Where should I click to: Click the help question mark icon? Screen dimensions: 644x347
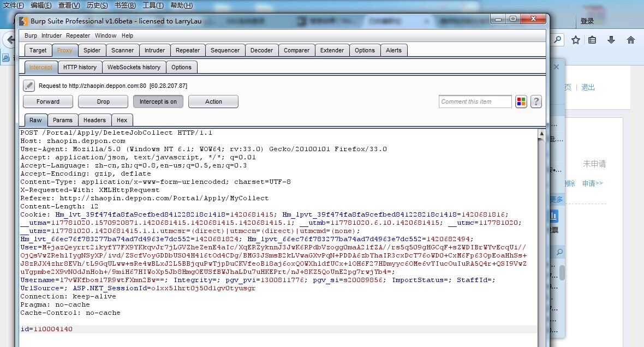[536, 101]
